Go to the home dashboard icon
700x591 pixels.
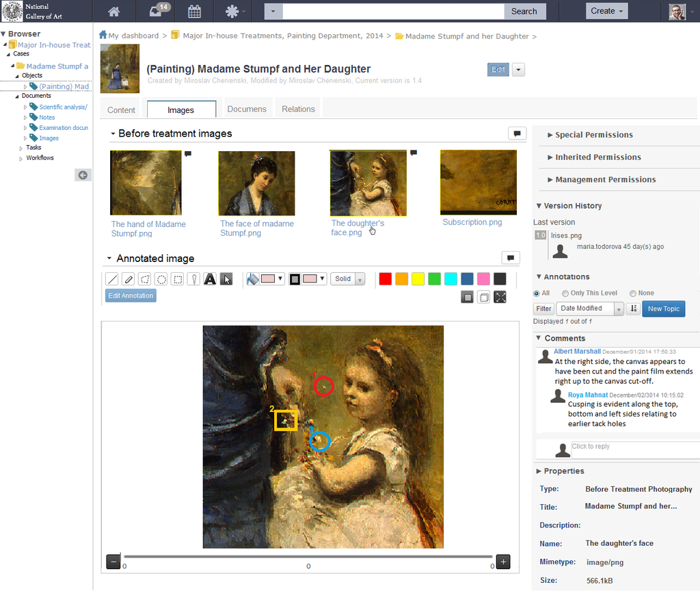click(114, 11)
